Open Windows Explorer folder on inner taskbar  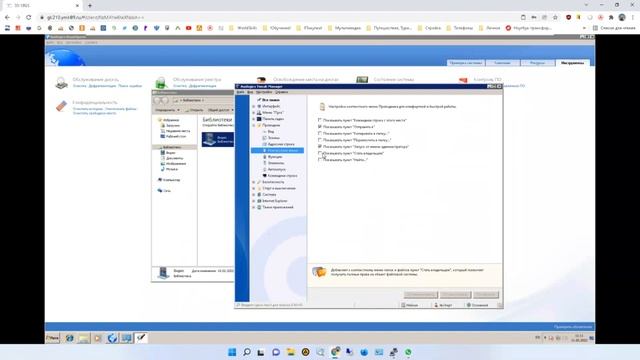(x=84, y=338)
